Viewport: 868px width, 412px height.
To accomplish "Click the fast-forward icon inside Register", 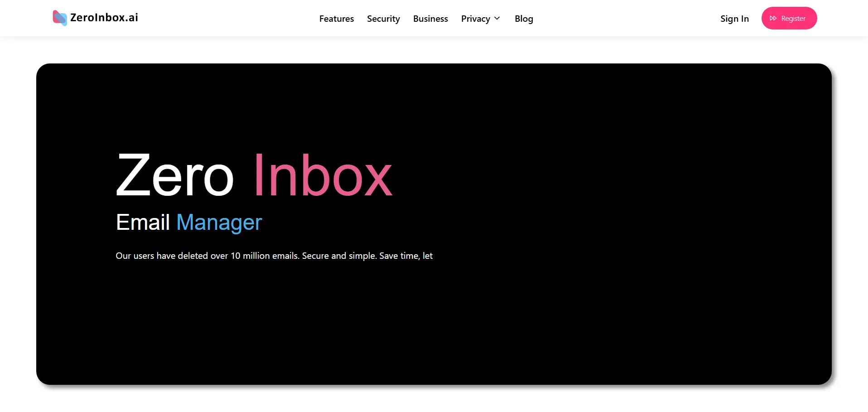I will click(x=773, y=19).
